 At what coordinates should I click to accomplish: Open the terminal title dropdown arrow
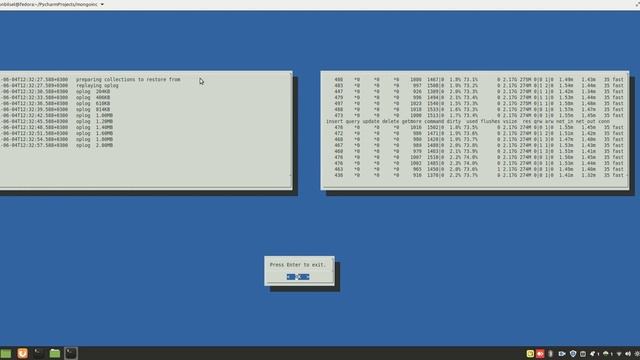(102, 4)
